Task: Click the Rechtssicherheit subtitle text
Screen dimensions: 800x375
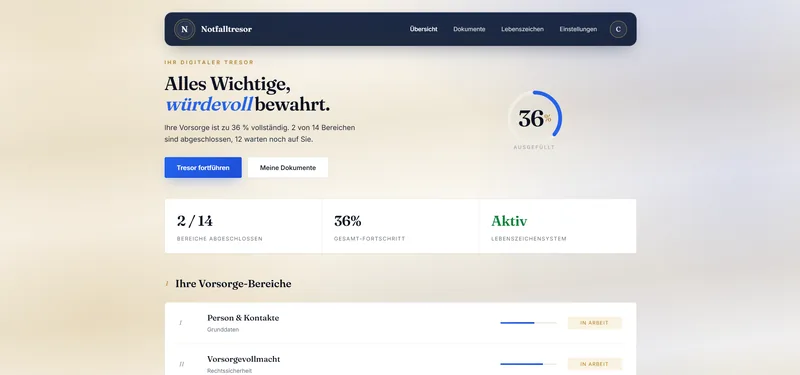Action: (230, 371)
